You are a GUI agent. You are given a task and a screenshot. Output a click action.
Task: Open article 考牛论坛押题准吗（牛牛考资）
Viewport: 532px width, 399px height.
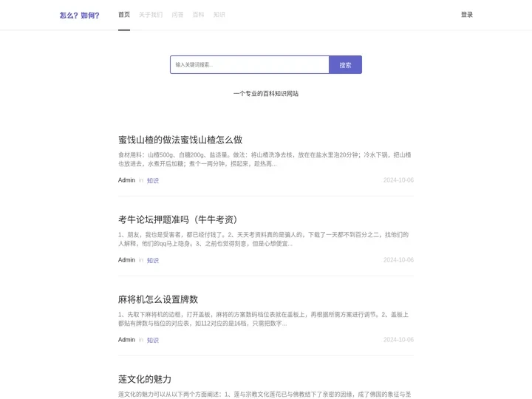click(x=178, y=219)
